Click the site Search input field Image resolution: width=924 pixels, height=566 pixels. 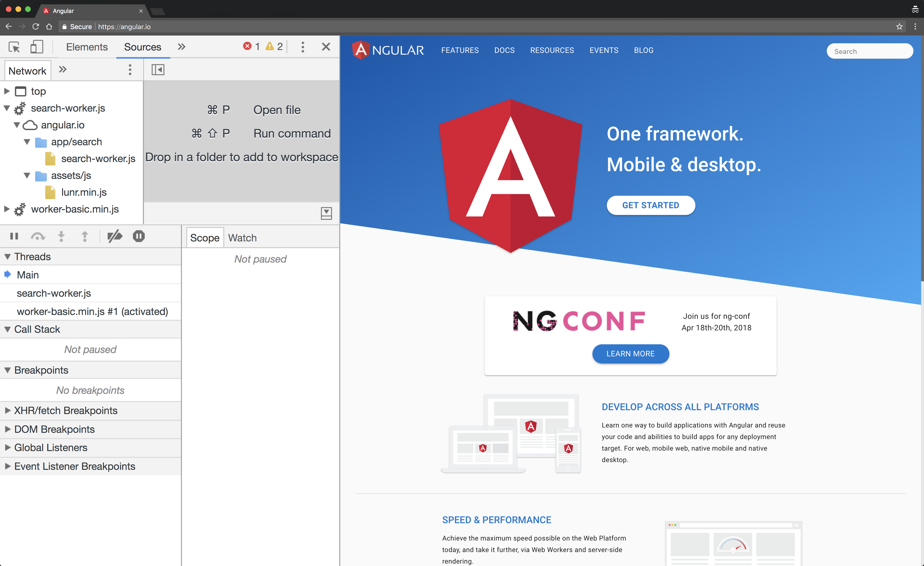pyautogui.click(x=870, y=51)
